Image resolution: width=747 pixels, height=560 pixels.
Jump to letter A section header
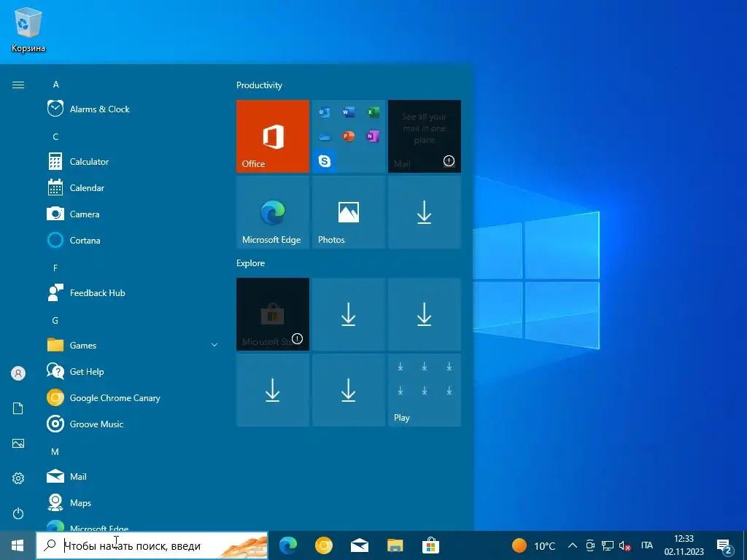55,85
